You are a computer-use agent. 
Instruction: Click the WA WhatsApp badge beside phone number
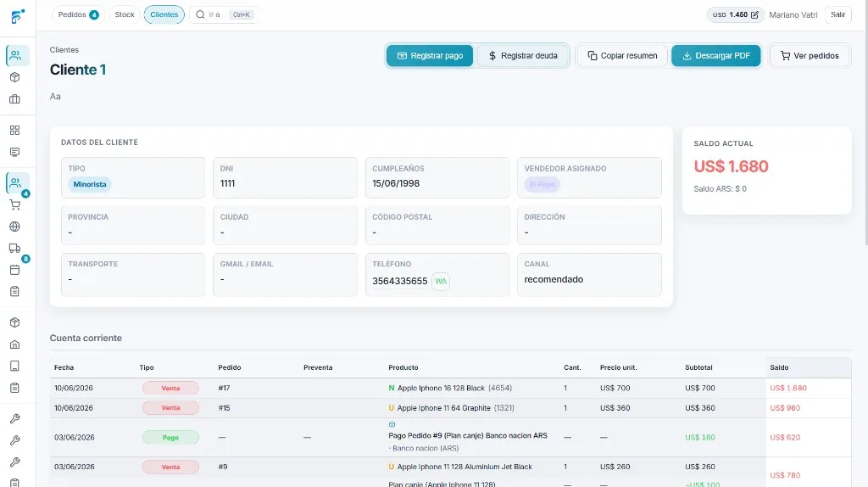point(441,281)
